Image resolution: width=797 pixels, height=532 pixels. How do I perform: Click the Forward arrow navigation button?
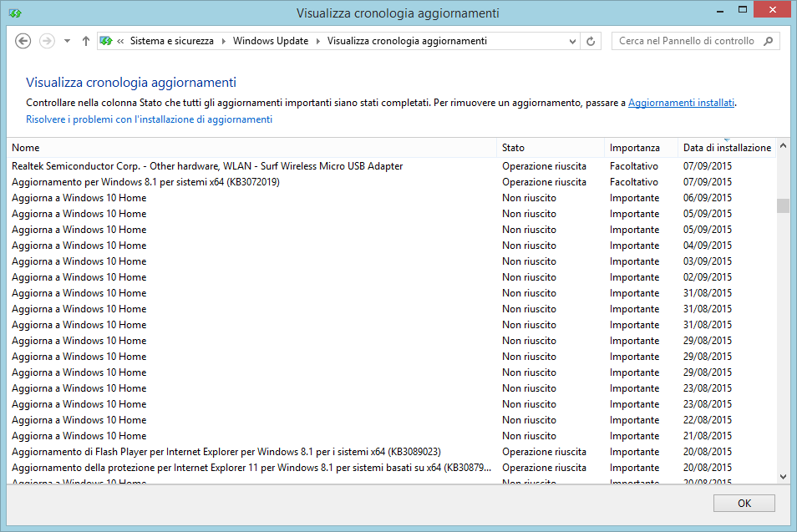(47, 41)
